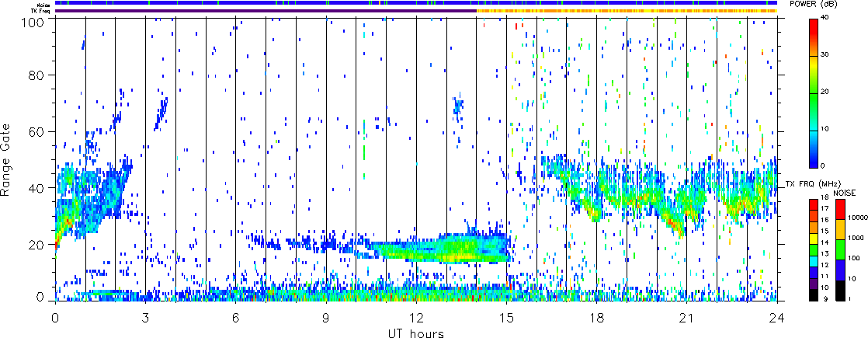This screenshot has height=338, width=868.
Task: Click the UT hours axis tick label '9'
Action: [x=326, y=318]
